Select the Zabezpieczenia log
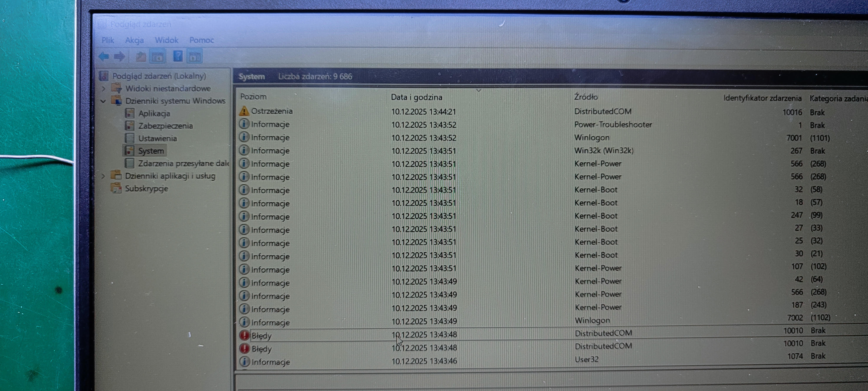 (165, 126)
